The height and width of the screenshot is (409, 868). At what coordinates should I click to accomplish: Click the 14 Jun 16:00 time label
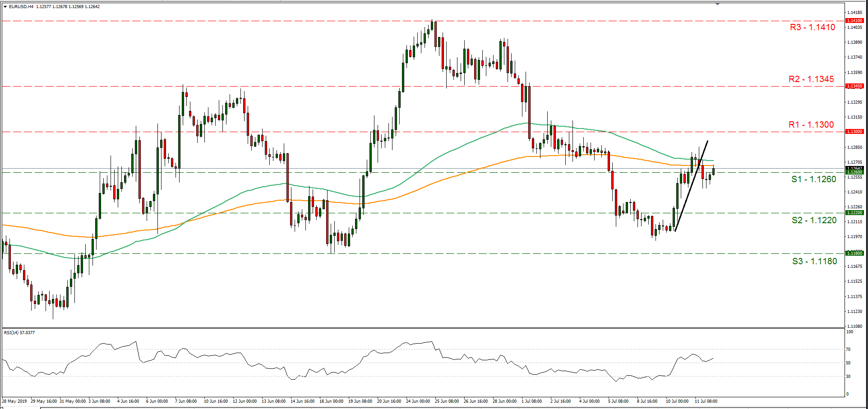(x=302, y=401)
